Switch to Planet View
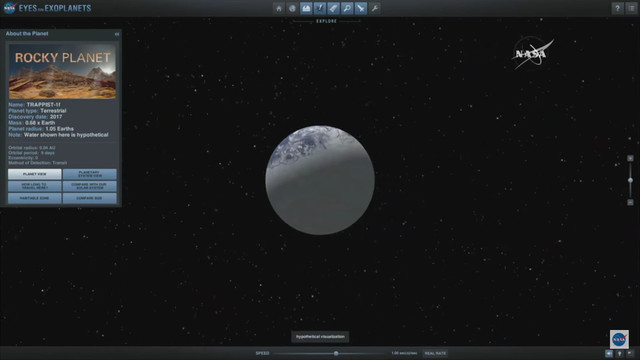This screenshot has height=360, width=640. coord(35,174)
